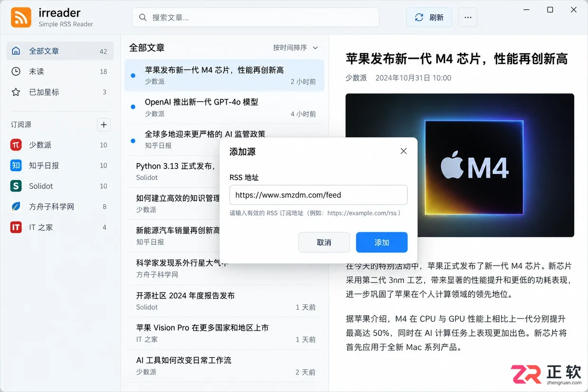
Task: Click the RSS 地址 input field
Action: coord(318,195)
